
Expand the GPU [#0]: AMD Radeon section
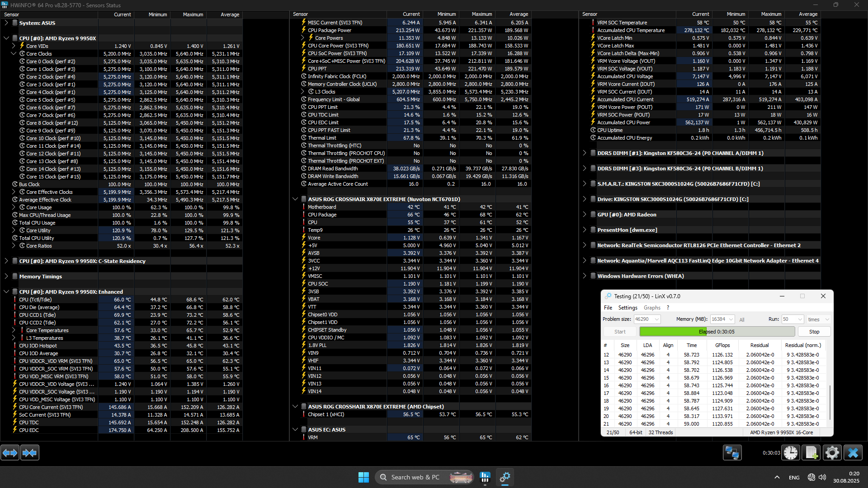tap(584, 214)
